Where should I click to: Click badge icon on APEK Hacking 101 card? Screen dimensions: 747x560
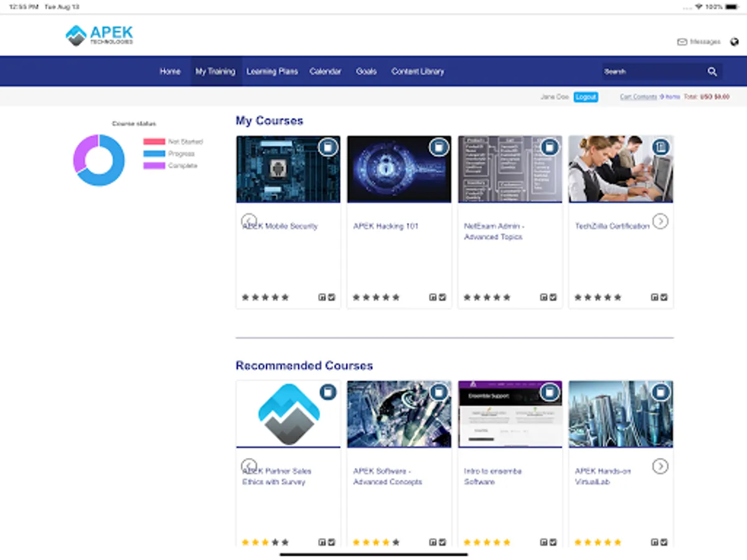(439, 147)
